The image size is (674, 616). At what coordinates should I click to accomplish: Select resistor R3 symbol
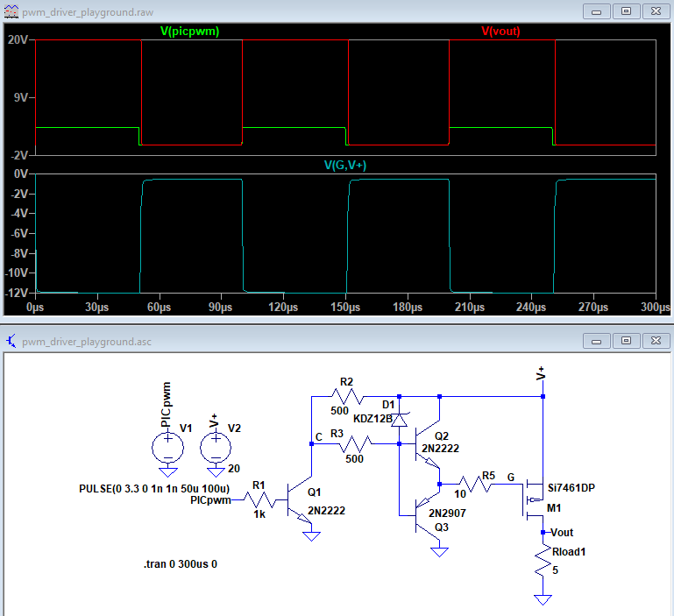click(x=355, y=443)
